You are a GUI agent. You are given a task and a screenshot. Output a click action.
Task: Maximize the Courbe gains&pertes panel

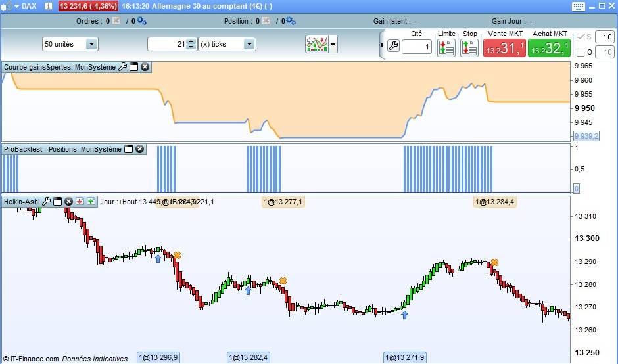pos(134,67)
